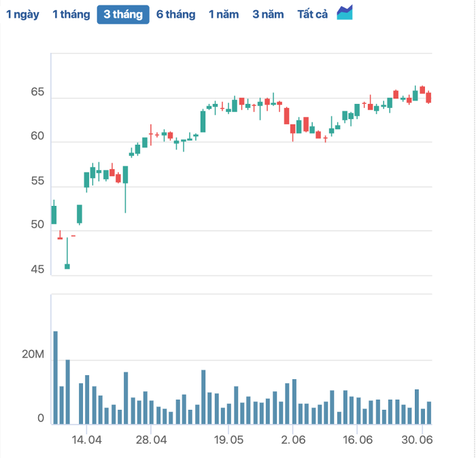Screen dimensions: 476x458
Task: Click the 2.06 date label
Action: click(x=293, y=440)
